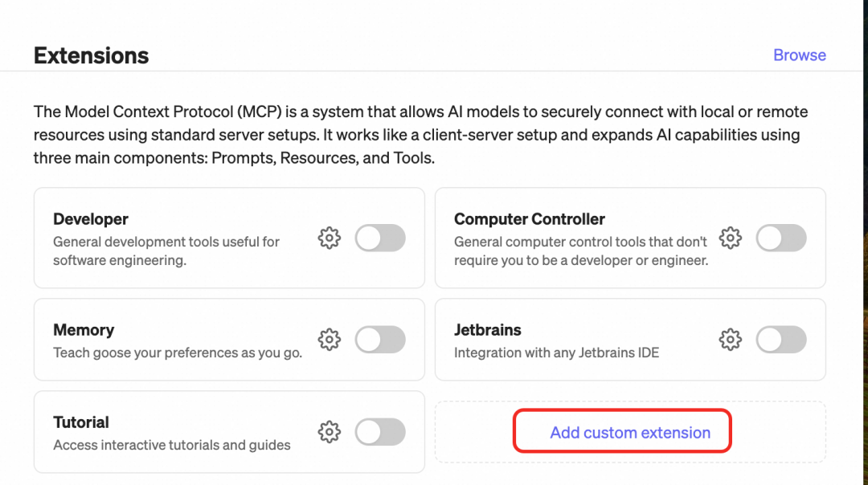
Task: Open Memory extension settings gear
Action: pyautogui.click(x=329, y=339)
